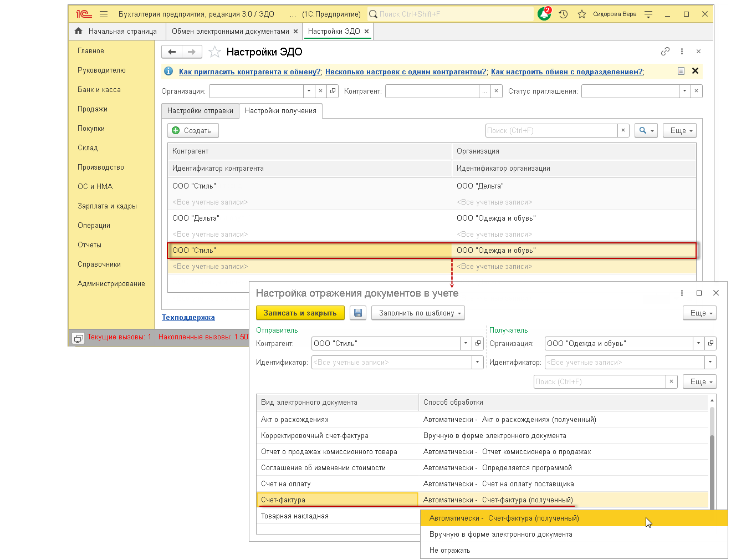This screenshot has height=560, width=731.
Task: Open Заполнить по шаблону dropdown
Action: pos(418,313)
